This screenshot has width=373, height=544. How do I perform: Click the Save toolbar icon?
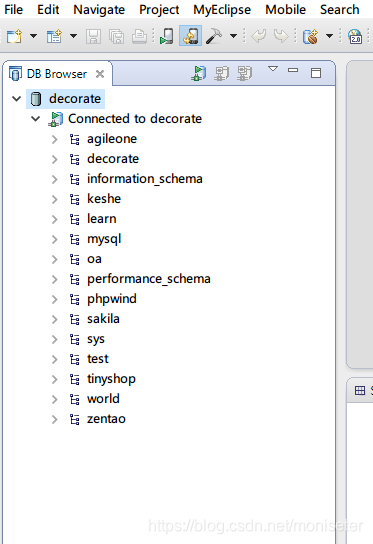click(x=93, y=36)
